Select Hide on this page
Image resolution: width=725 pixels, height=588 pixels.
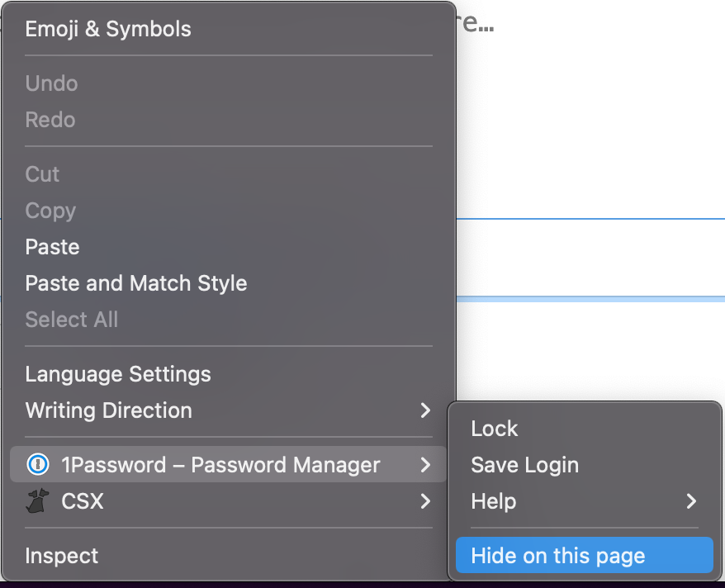[x=558, y=556]
